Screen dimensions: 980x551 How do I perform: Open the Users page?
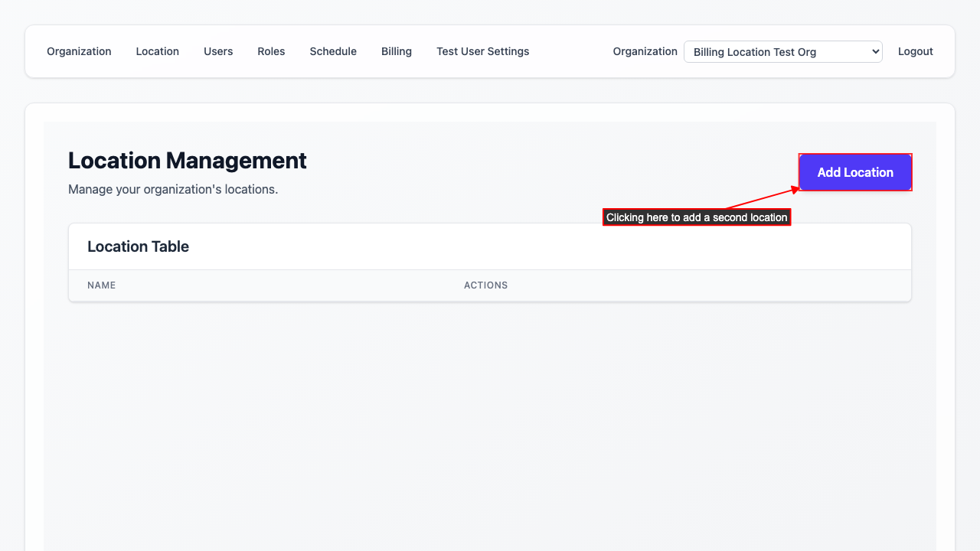pyautogui.click(x=218, y=51)
